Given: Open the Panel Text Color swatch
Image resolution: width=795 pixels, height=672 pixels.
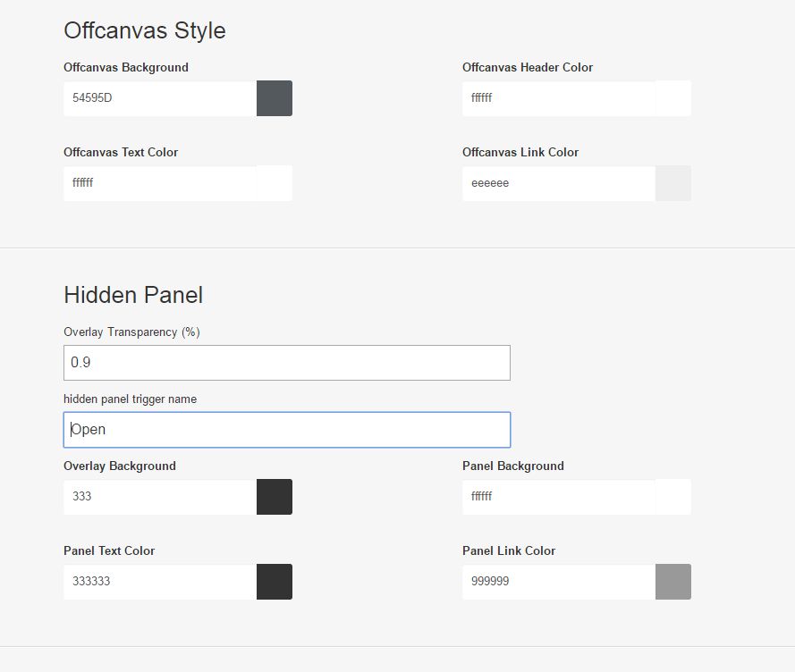Looking at the screenshot, I should tap(275, 582).
